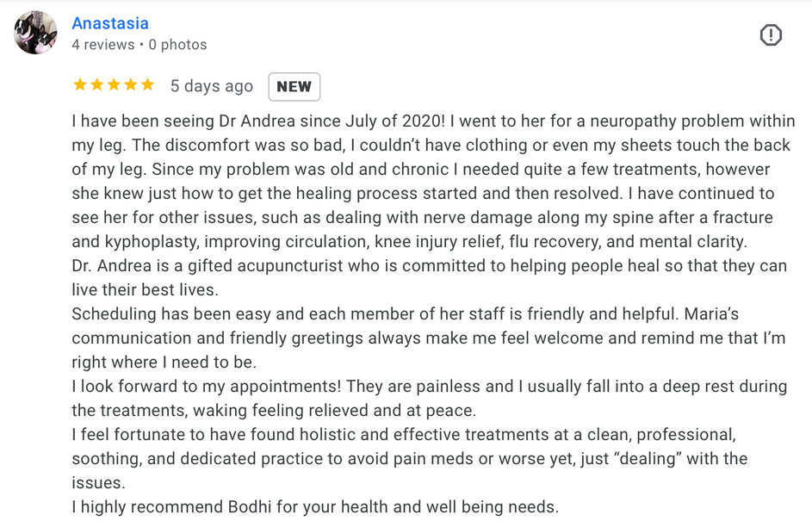Screen dimensions: 812x527
Task: Click the first gold rating star
Action: 80,84
